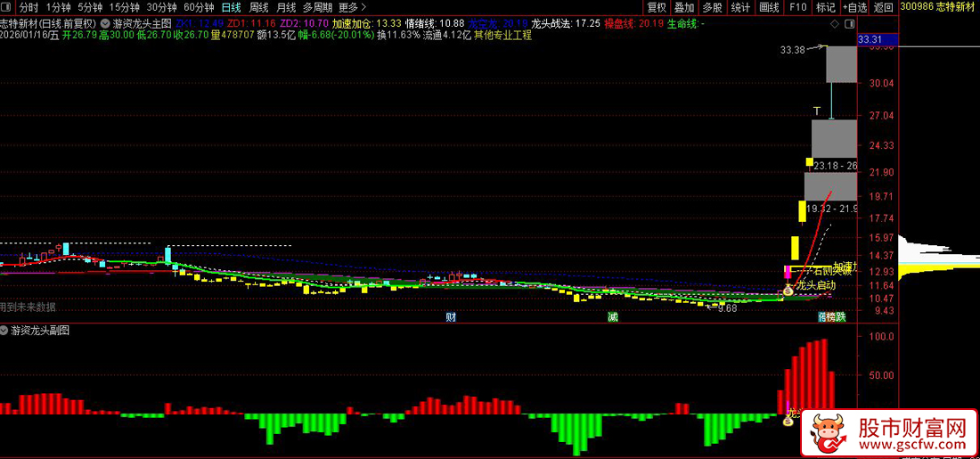Click the 9.68 low price label
Screen dimensions: 980x459
point(726,307)
